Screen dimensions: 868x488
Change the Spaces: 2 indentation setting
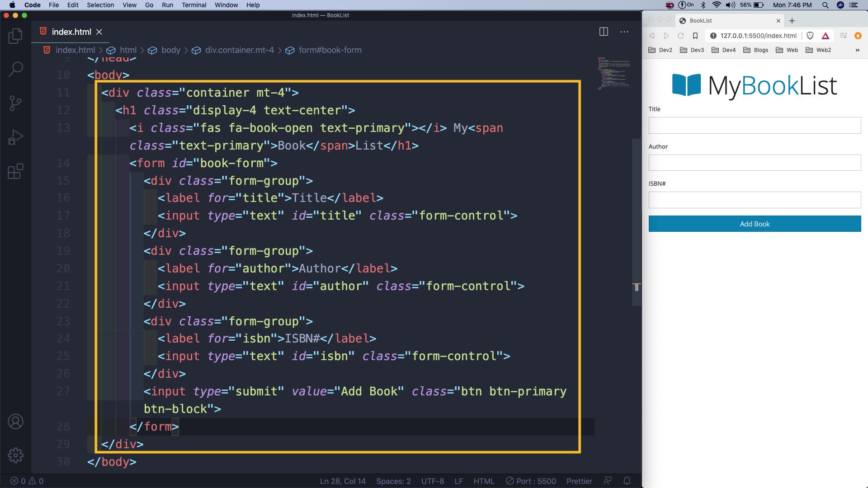click(393, 481)
